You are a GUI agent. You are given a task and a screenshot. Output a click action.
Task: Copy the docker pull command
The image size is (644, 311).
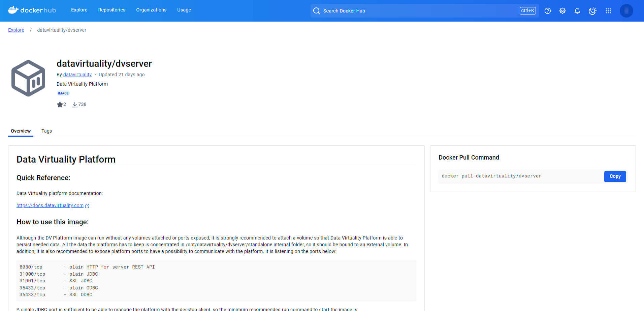point(615,176)
